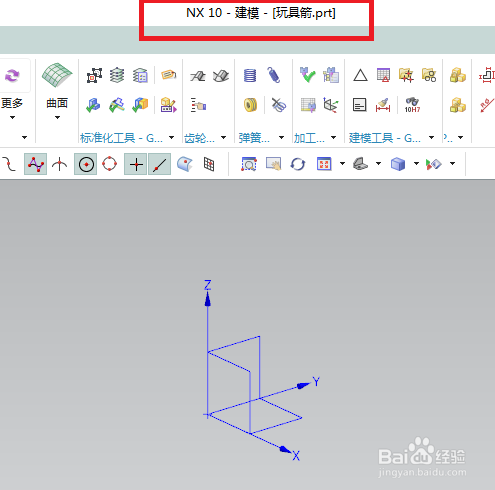Click the box with pencil icon
This screenshot has width=495, height=490.
(169, 105)
